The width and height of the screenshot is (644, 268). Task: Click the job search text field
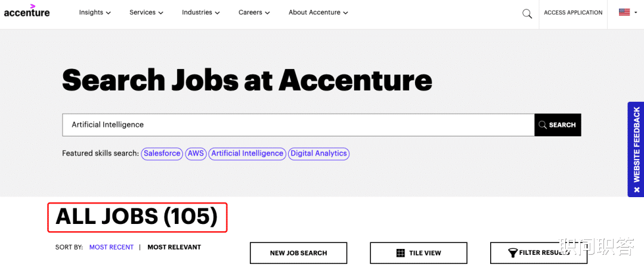point(298,125)
